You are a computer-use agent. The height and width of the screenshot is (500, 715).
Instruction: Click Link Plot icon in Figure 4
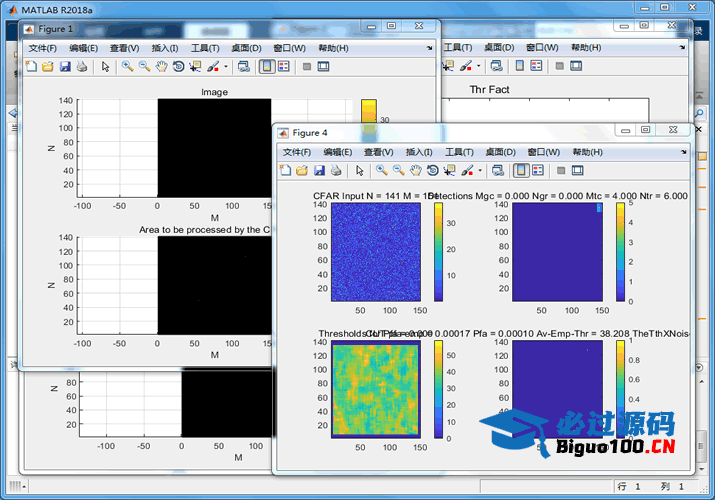click(x=498, y=170)
